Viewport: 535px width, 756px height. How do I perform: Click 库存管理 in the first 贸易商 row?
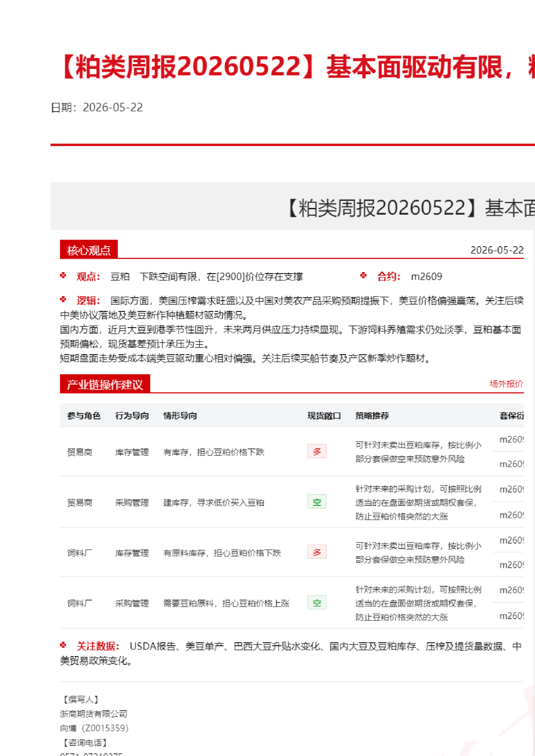pyautogui.click(x=132, y=452)
